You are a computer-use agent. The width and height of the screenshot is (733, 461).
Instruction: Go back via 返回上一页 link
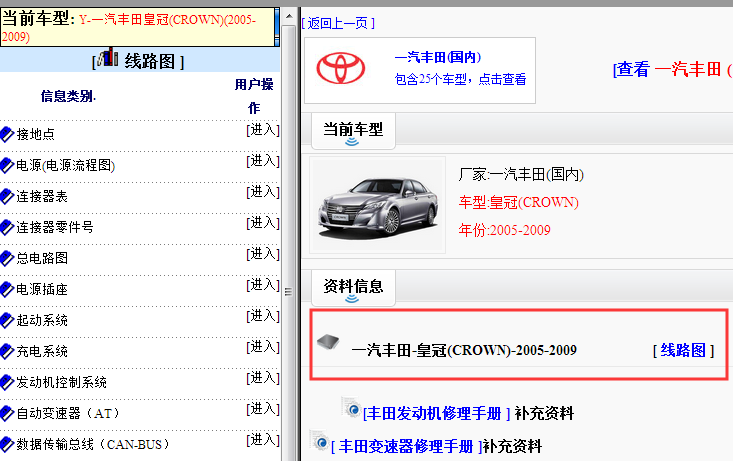click(338, 23)
